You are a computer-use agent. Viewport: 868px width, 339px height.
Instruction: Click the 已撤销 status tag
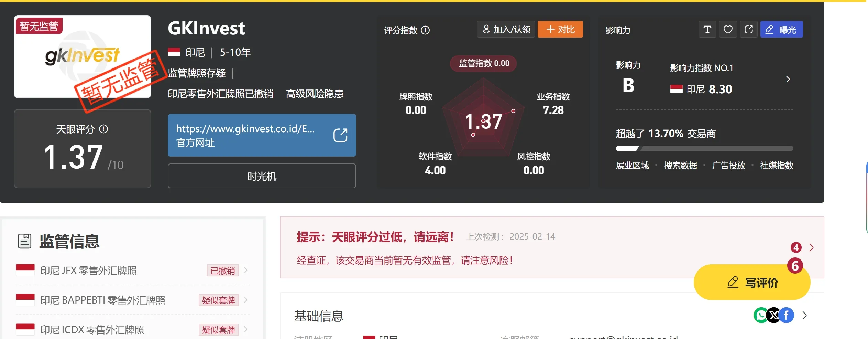223,271
